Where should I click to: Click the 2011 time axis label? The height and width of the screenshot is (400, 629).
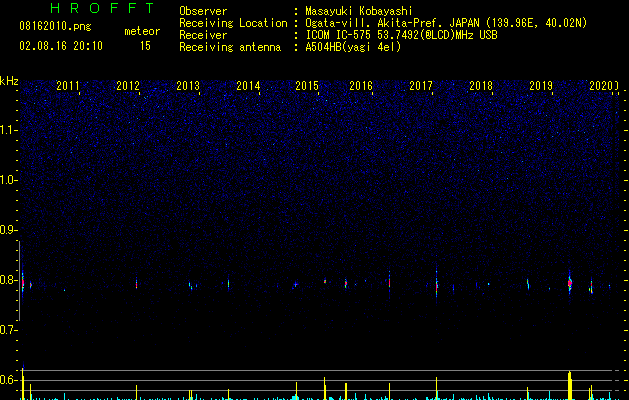(68, 86)
